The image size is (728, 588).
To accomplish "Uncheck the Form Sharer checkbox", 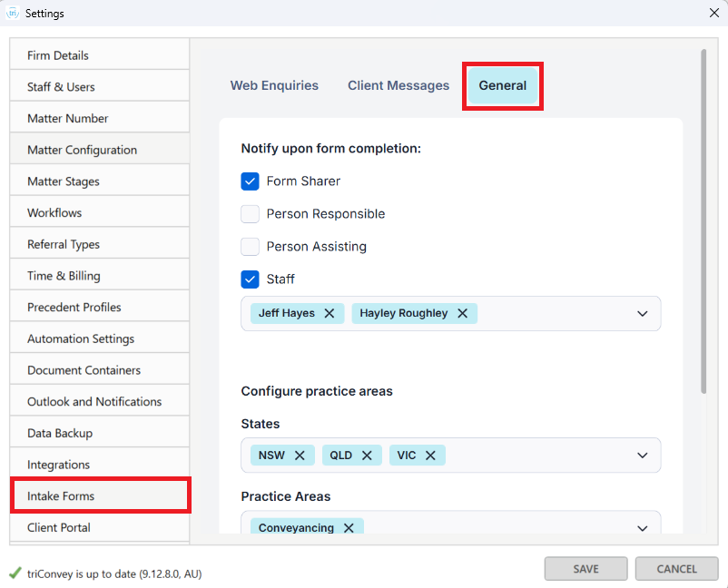I will tap(250, 181).
